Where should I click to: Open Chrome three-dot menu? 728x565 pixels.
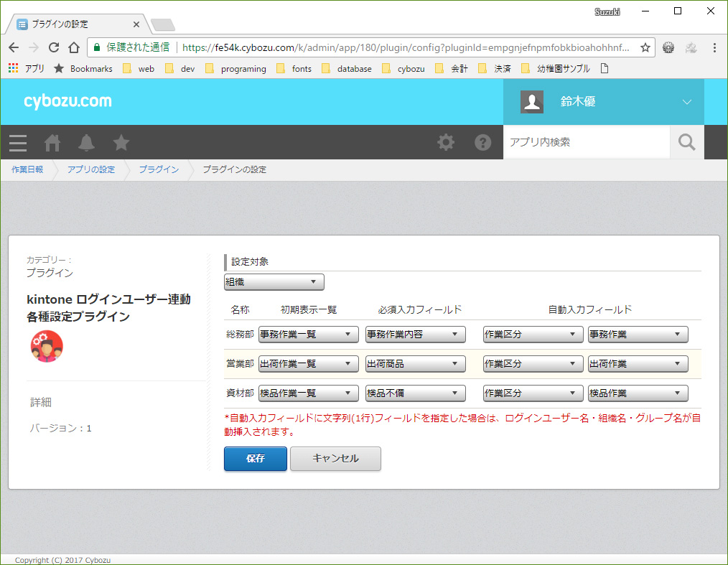click(714, 47)
